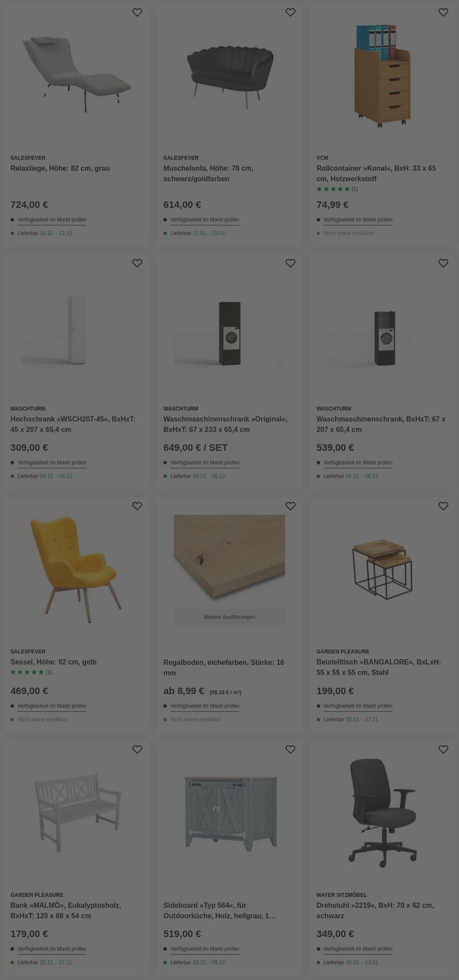Check market availability for Drehstuhl 2219
Screen dimensions: 459x980
click(x=358, y=949)
